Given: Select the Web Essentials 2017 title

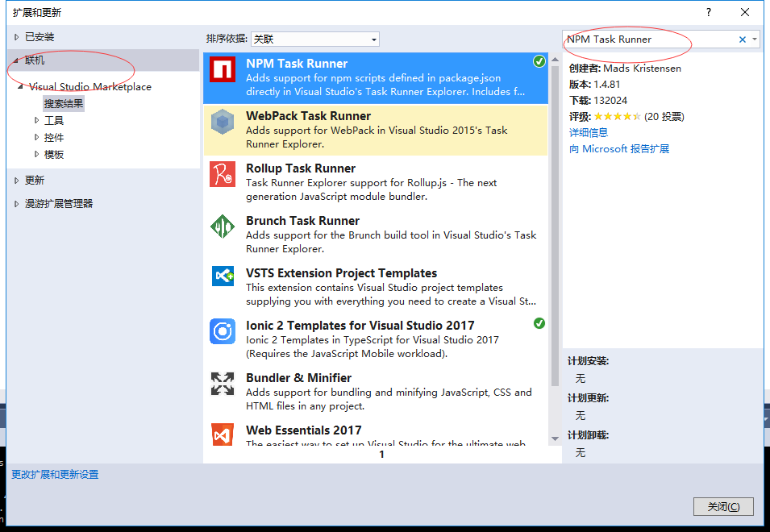Looking at the screenshot, I should click(303, 430).
